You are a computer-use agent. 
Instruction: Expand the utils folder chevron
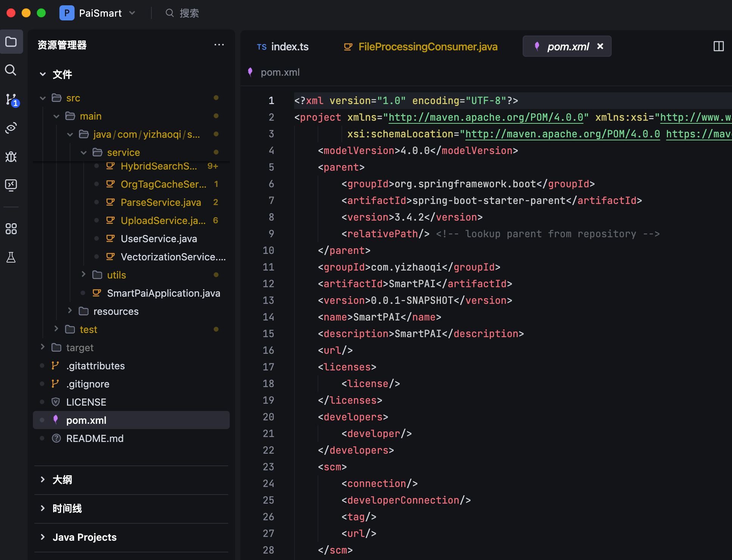(84, 274)
